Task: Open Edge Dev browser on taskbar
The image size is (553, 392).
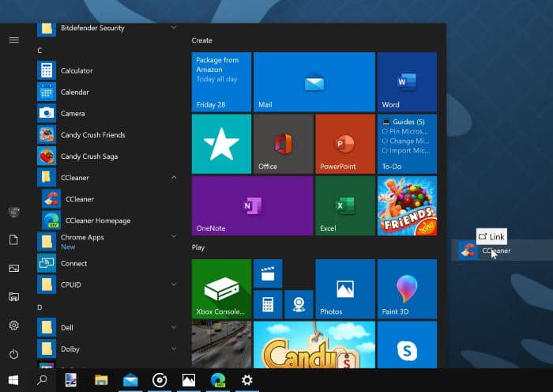Action: coord(217,380)
